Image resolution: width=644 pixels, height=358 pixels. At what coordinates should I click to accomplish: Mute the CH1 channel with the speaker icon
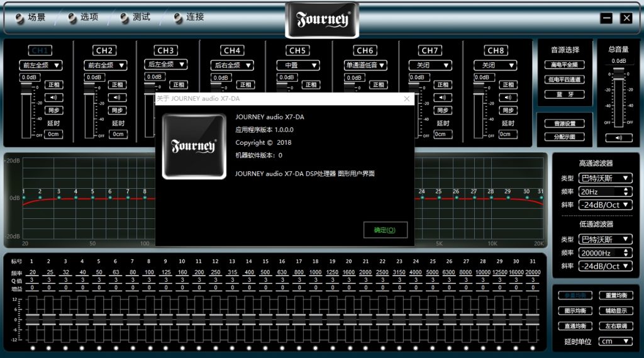tap(54, 98)
